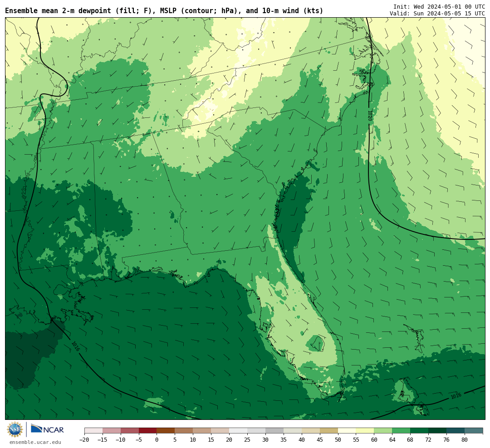490x448 pixels.
Task: Pick the near-white swatch between 20 and 25
Action: (x=239, y=431)
